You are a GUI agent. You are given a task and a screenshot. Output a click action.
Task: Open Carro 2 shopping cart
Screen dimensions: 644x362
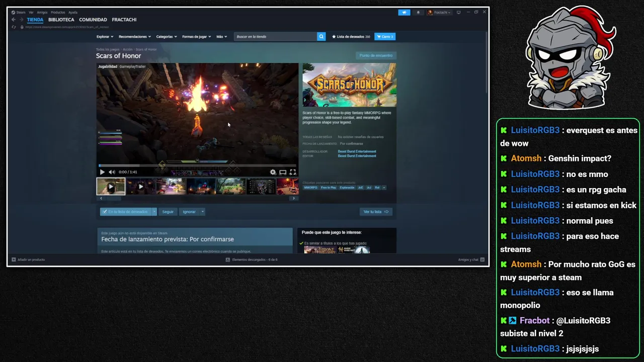385,37
